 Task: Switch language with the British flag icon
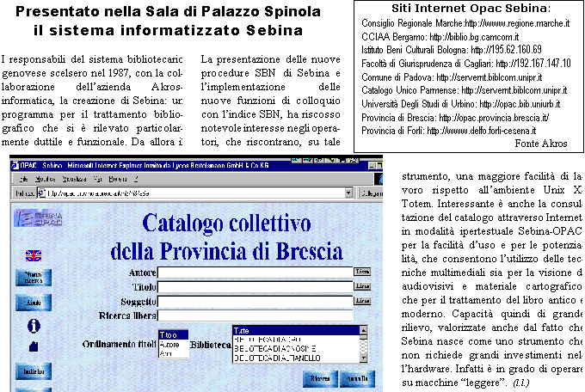[34, 255]
